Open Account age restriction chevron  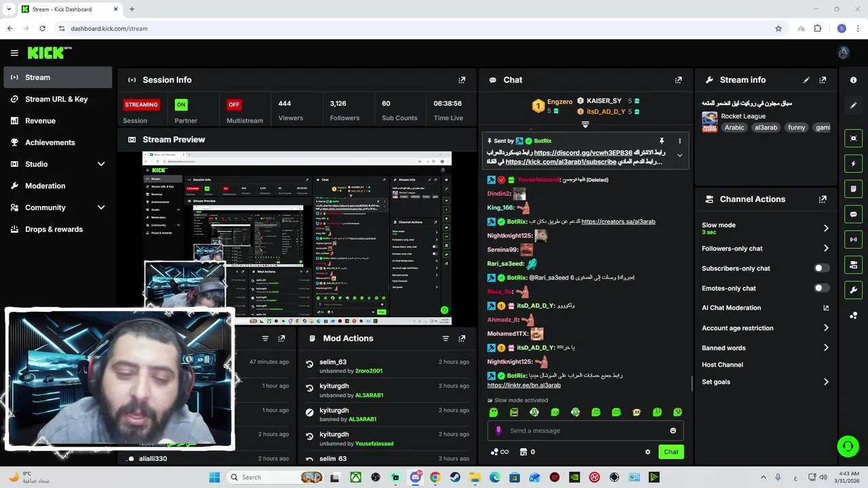click(x=826, y=328)
